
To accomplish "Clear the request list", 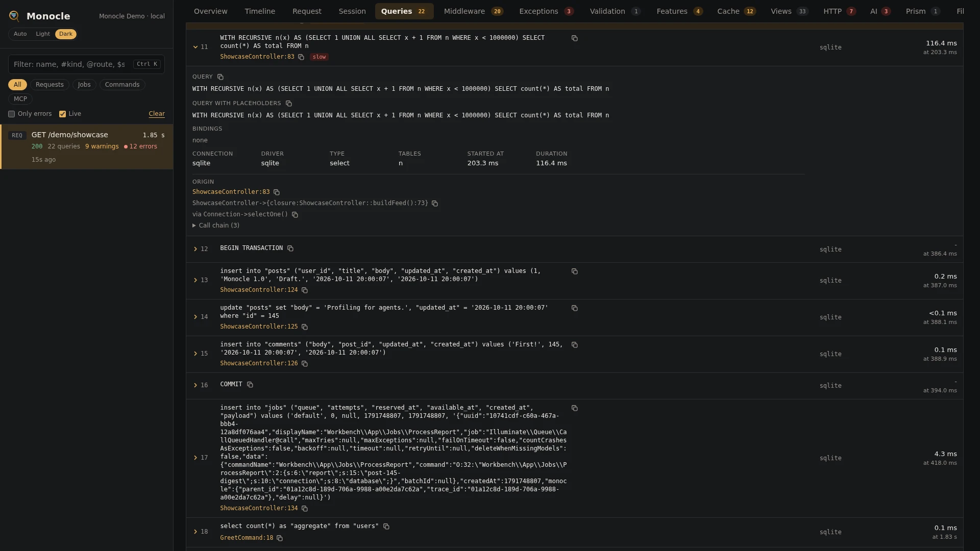I will (157, 114).
